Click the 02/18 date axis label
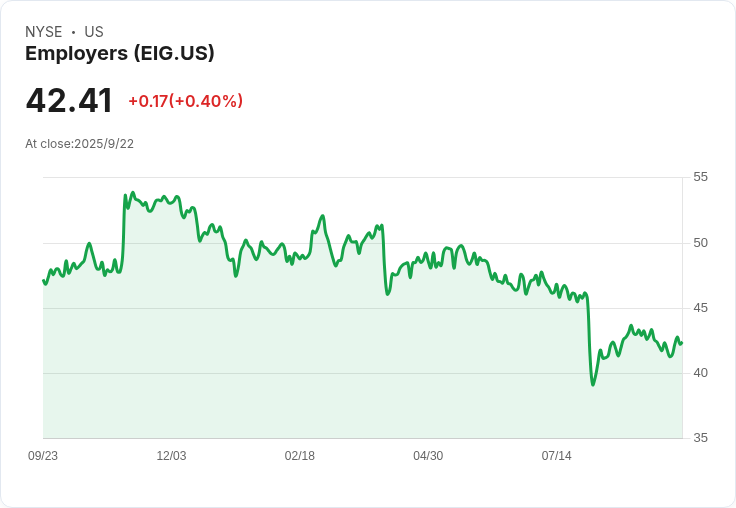This screenshot has width=736, height=508. 299,456
